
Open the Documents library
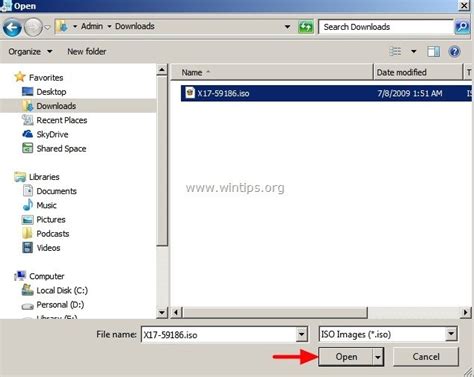tap(56, 191)
